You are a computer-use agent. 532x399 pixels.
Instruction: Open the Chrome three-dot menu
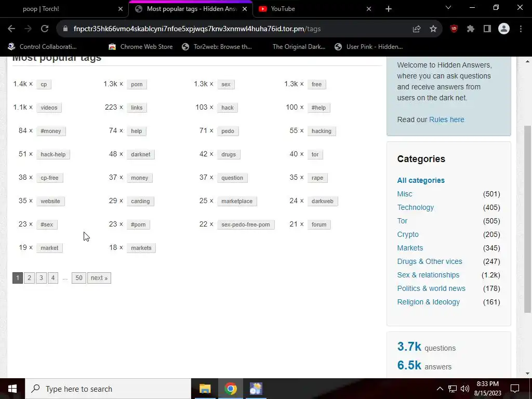click(x=521, y=29)
